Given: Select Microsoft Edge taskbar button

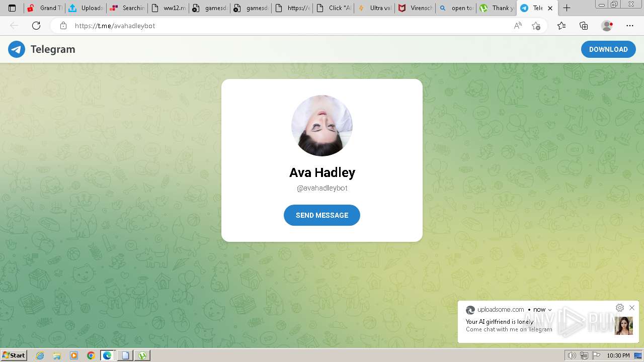Looking at the screenshot, I should (x=108, y=355).
